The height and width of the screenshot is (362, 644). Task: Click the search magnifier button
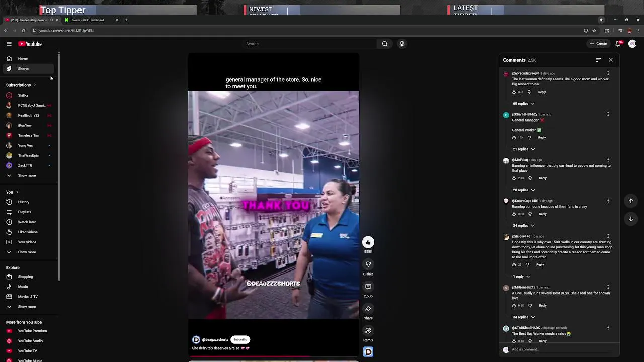[385, 44]
